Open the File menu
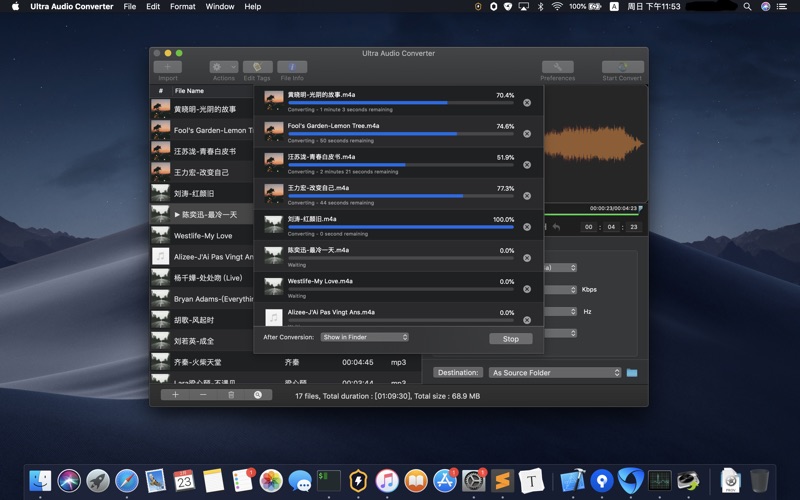This screenshot has height=500, width=800. tap(130, 7)
